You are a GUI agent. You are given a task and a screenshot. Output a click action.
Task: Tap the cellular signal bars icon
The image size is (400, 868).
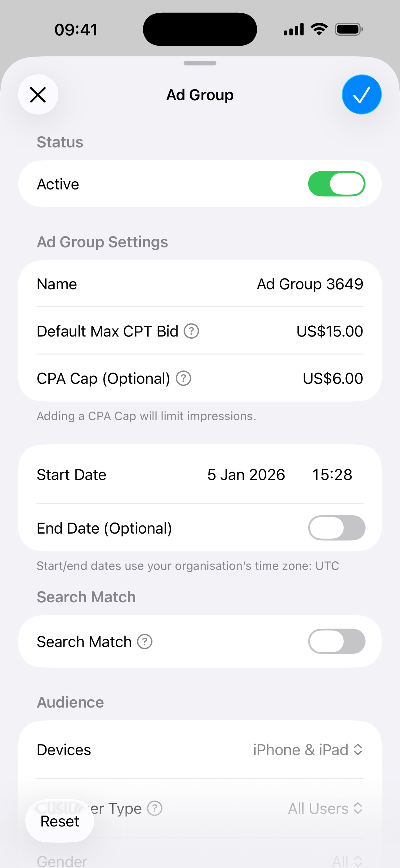point(294,29)
